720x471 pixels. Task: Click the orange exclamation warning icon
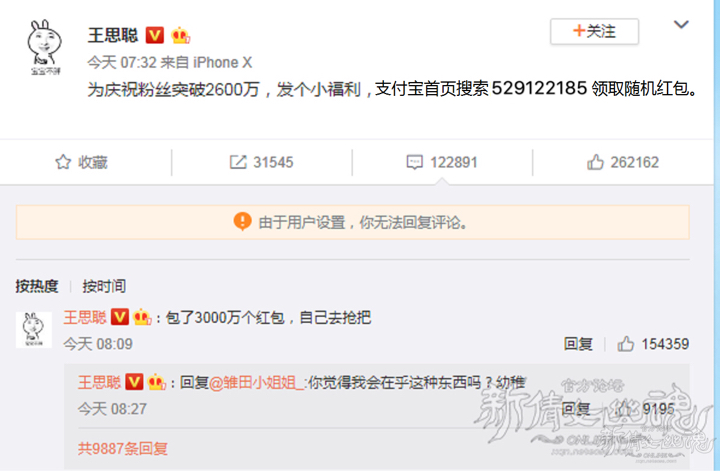click(242, 222)
